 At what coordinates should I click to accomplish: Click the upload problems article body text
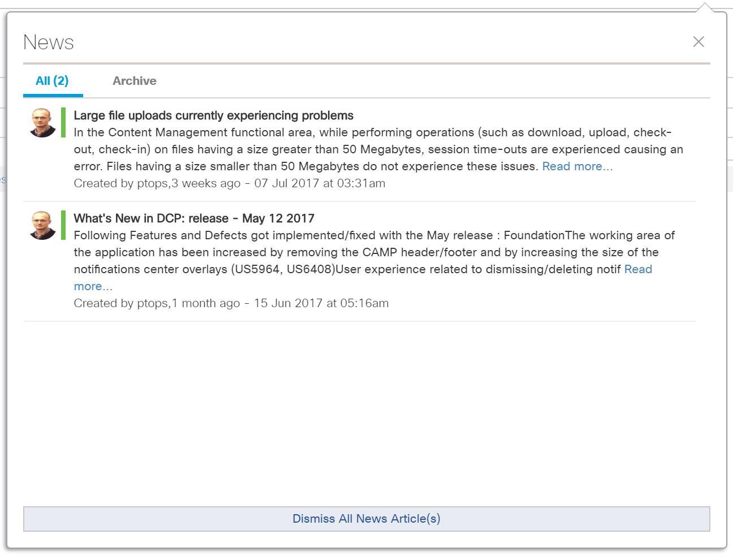pos(378,149)
